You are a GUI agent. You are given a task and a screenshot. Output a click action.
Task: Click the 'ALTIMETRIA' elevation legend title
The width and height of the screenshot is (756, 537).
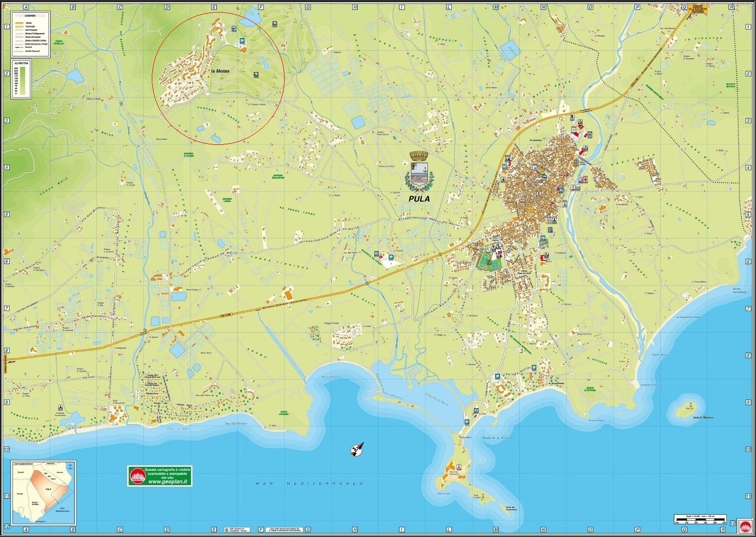click(x=21, y=63)
